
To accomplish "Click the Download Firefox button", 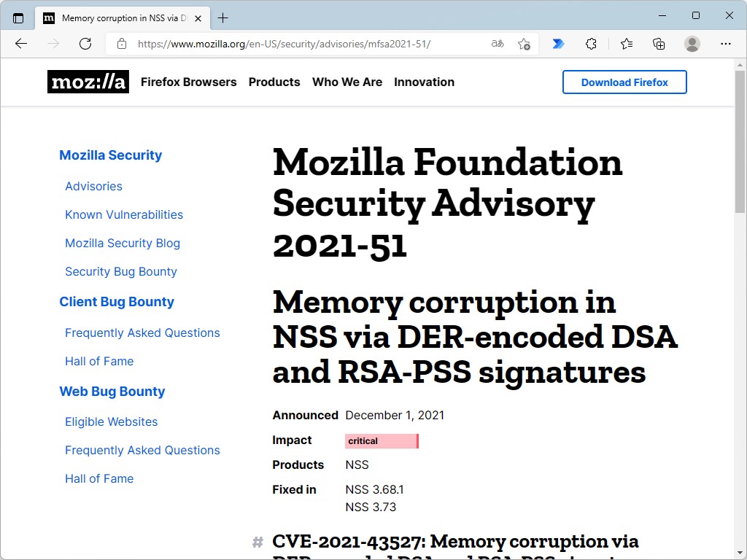I will click(624, 82).
